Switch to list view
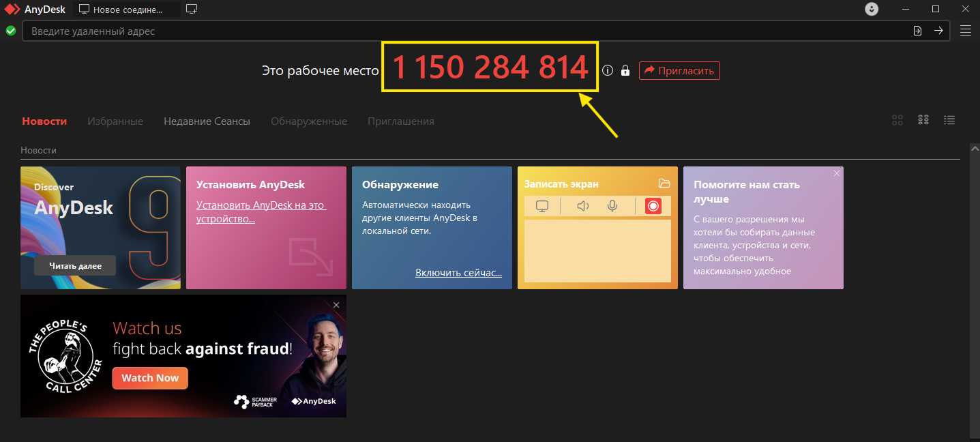The image size is (980, 442). [x=949, y=120]
